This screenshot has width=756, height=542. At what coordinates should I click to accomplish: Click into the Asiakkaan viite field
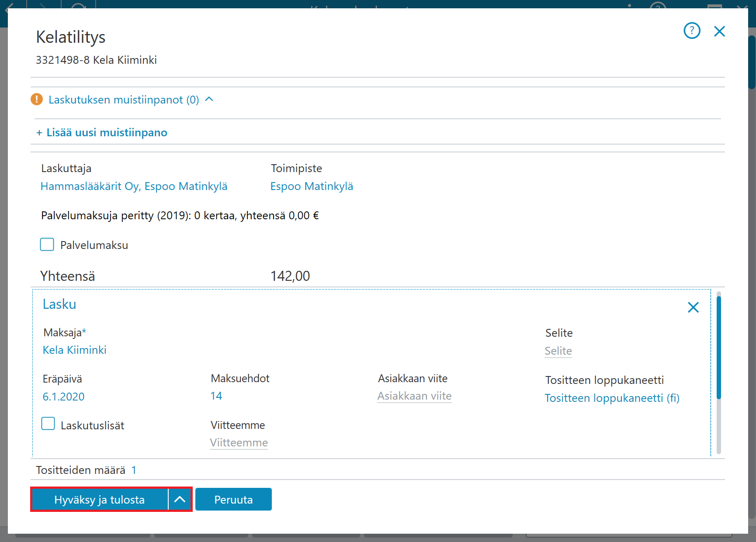click(414, 396)
